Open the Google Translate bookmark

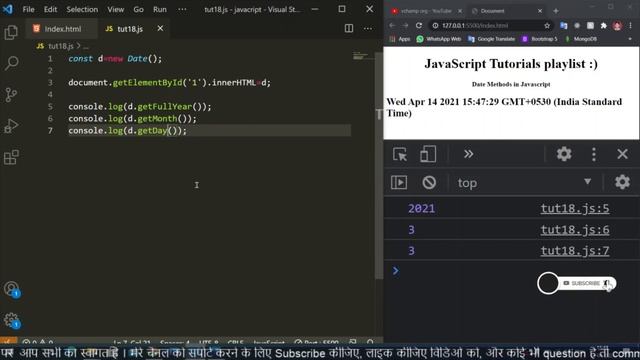coord(491,39)
